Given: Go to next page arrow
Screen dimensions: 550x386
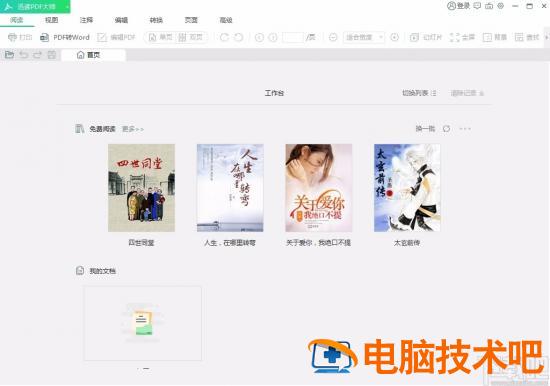Looking at the screenshot, I should tap(273, 37).
